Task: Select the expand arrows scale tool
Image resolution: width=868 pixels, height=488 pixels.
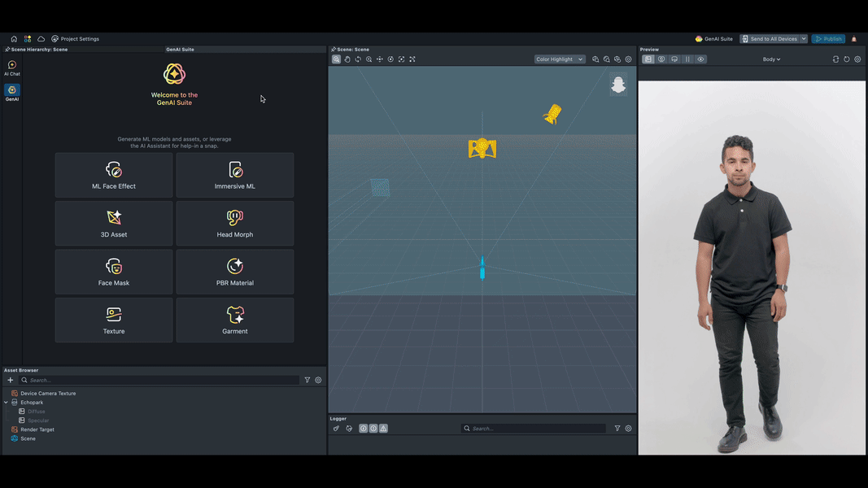Action: (412, 59)
